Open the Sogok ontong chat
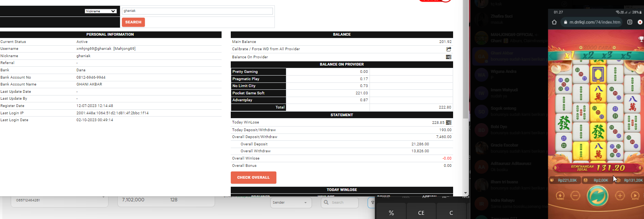Viewport: 644px width, 219px height. click(510, 111)
